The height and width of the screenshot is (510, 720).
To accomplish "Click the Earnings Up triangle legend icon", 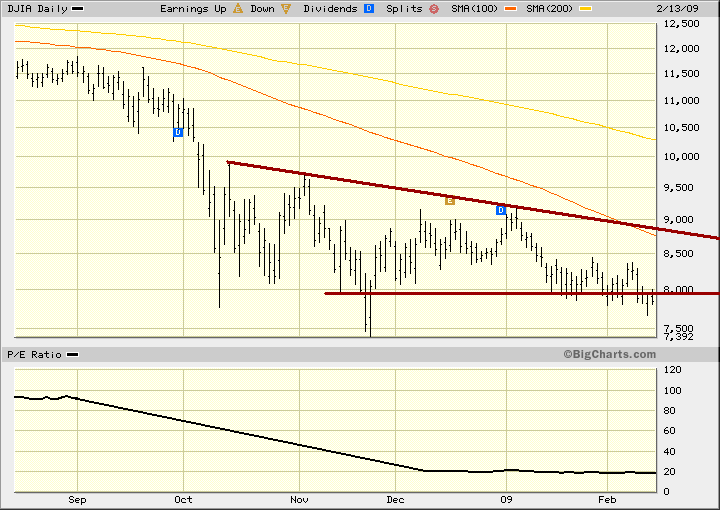I will tap(238, 8).
